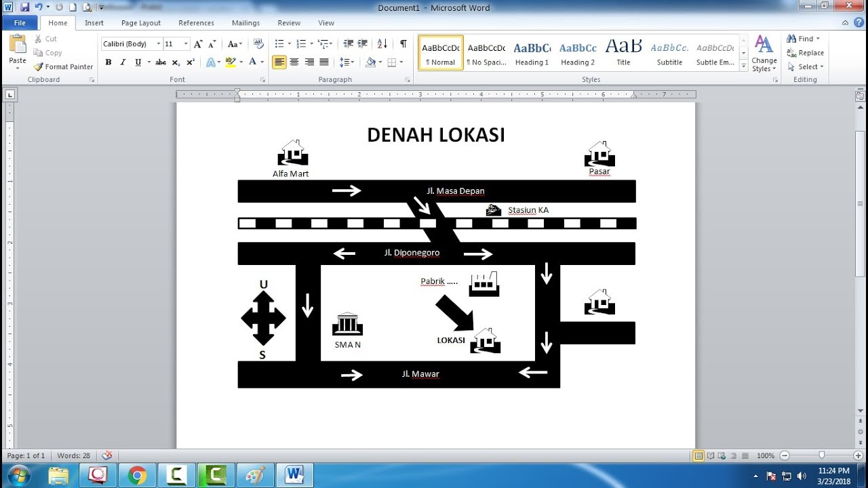Screen dimensions: 868x488
Task: Open the font size dropdown
Action: (x=186, y=44)
